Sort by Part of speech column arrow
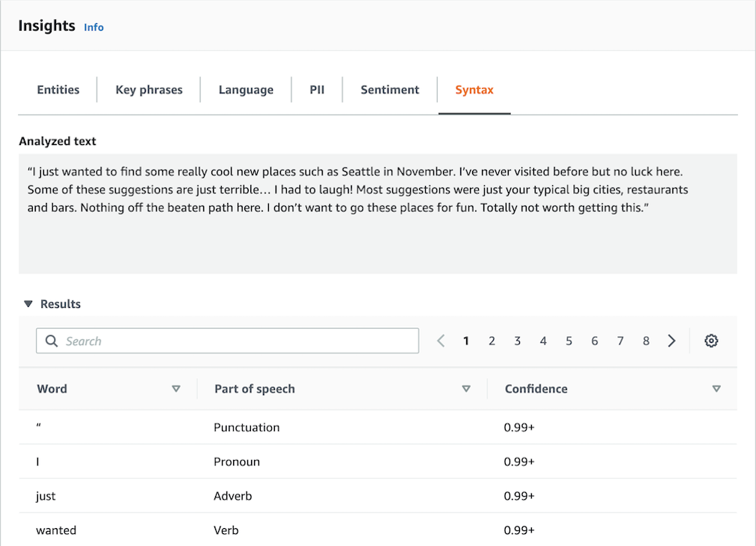The height and width of the screenshot is (546, 756). tap(466, 388)
